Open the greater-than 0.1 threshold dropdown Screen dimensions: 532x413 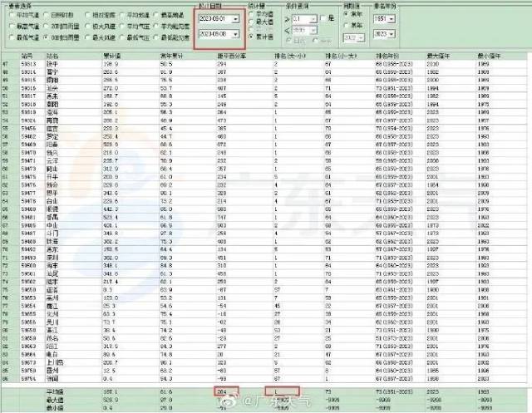[313, 19]
